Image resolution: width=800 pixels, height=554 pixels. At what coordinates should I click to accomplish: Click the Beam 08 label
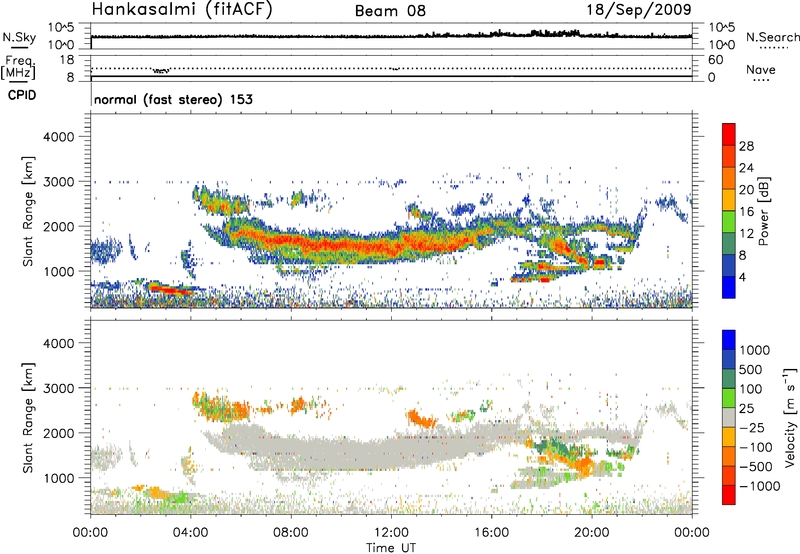(390, 11)
